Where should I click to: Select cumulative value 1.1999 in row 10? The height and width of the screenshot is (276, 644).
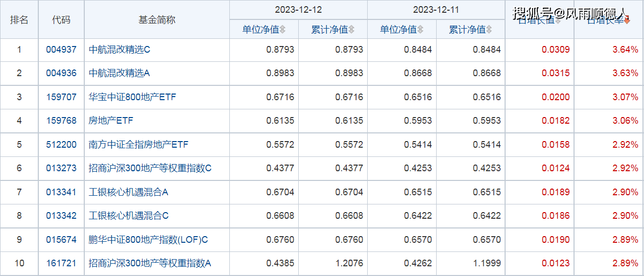point(487,263)
